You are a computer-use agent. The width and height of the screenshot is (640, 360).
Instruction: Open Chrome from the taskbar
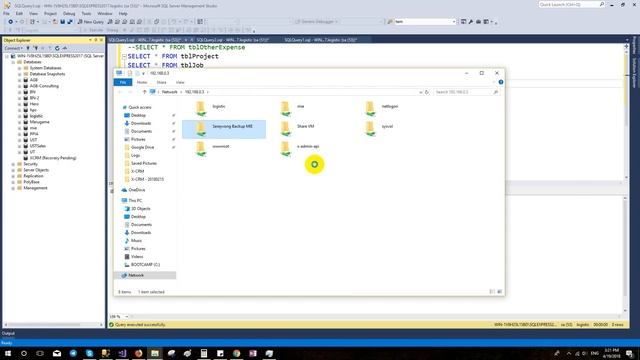pyautogui.click(x=236, y=353)
